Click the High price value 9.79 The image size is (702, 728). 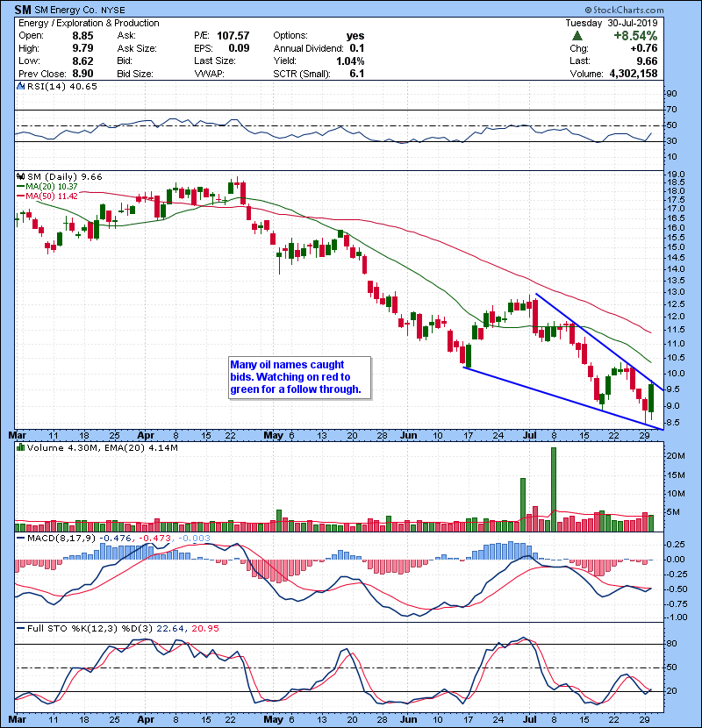tap(82, 48)
